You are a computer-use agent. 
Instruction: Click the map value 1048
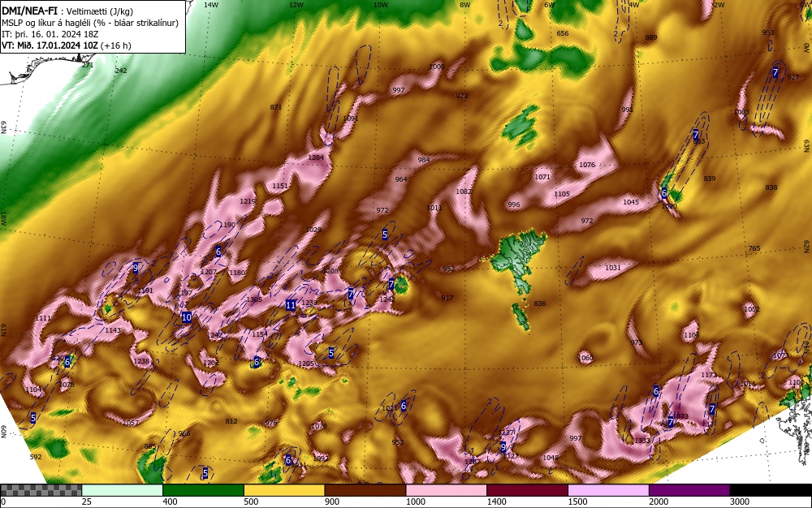pyautogui.click(x=551, y=458)
